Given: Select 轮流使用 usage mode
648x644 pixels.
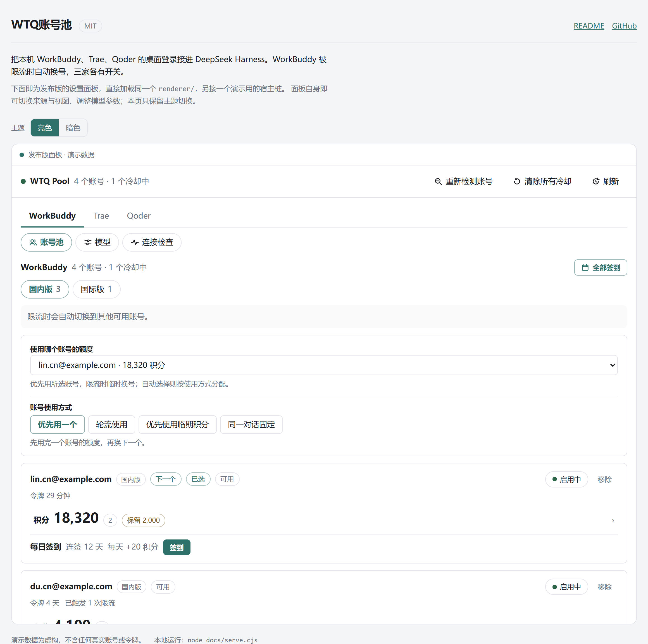Looking at the screenshot, I should point(112,425).
